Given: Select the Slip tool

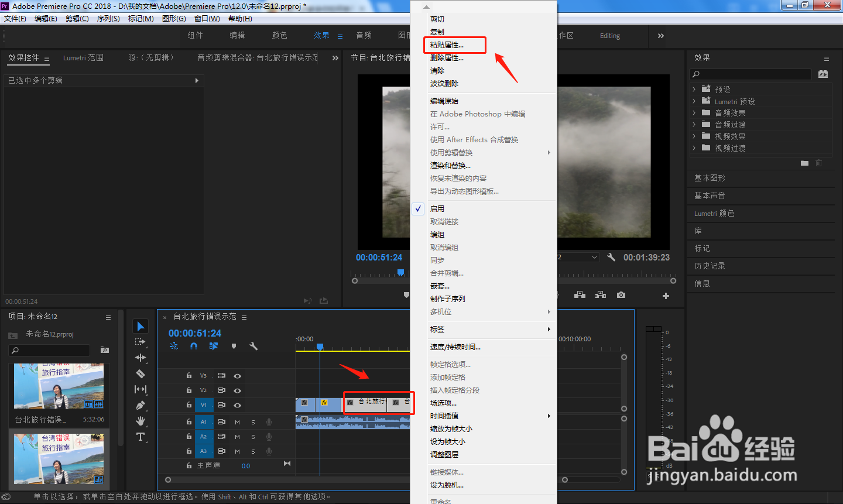Looking at the screenshot, I should tap(140, 389).
